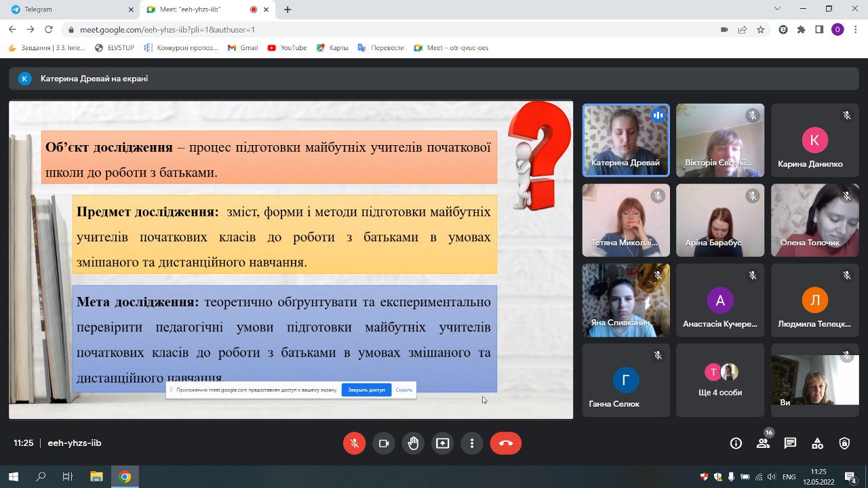
Task: Expand the 'Ще 4 особи' participants tile
Action: pyautogui.click(x=719, y=380)
